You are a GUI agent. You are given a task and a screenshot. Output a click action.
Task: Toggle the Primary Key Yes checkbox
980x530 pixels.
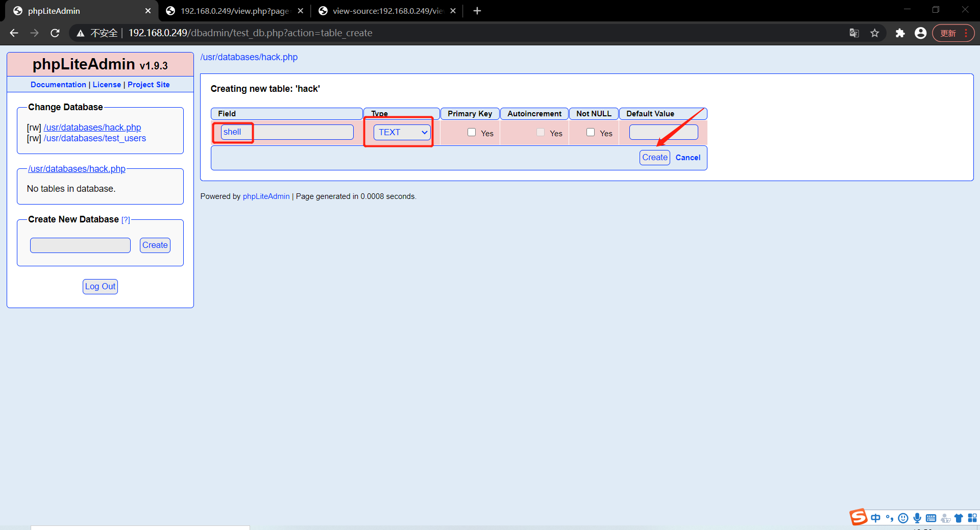pos(472,132)
